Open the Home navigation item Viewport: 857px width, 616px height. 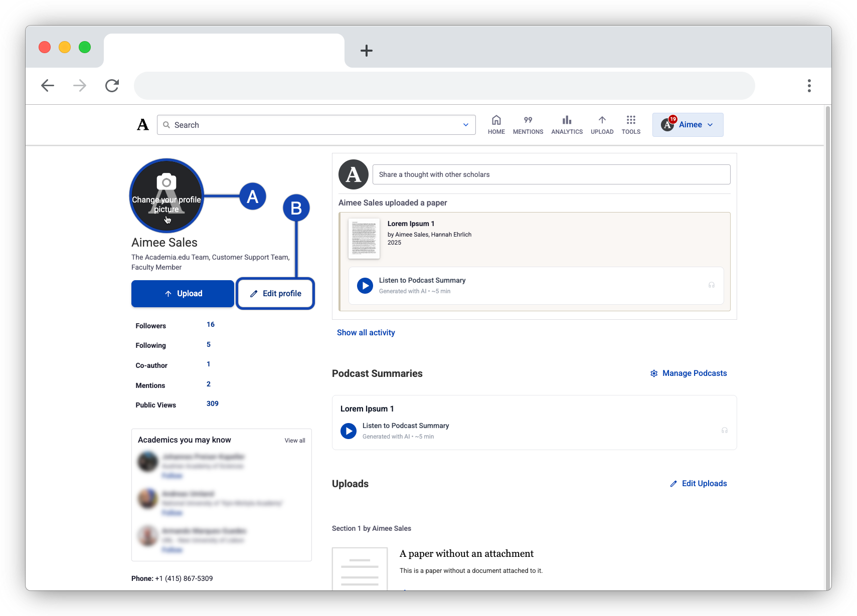496,125
